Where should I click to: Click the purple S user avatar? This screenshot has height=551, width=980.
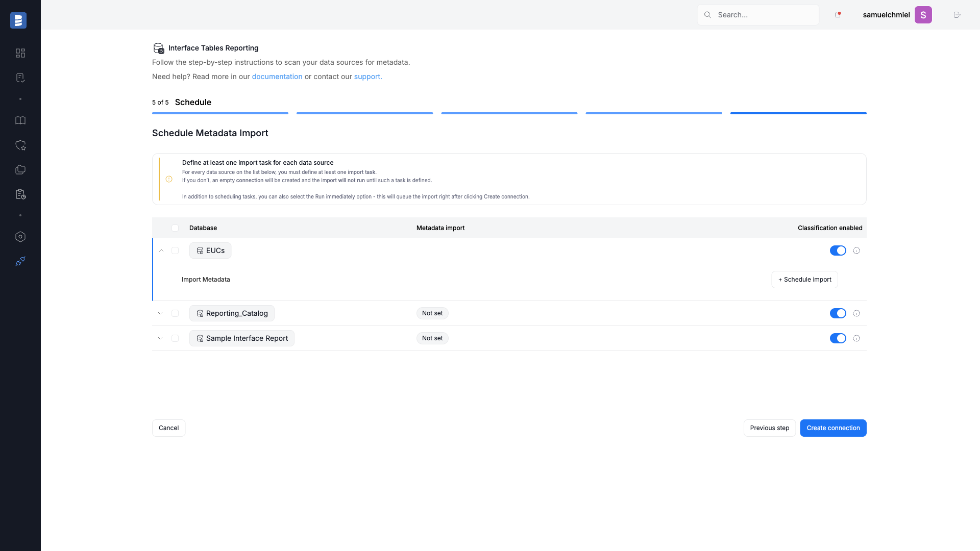[x=923, y=15]
